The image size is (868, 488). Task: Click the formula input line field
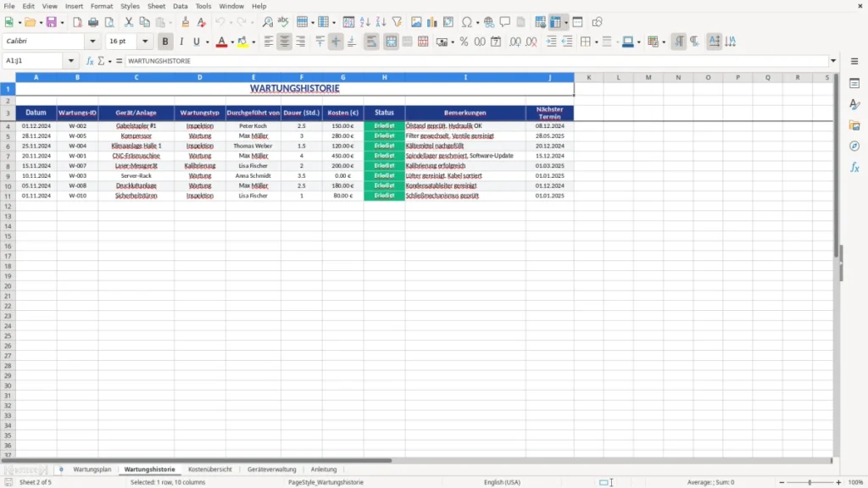476,61
